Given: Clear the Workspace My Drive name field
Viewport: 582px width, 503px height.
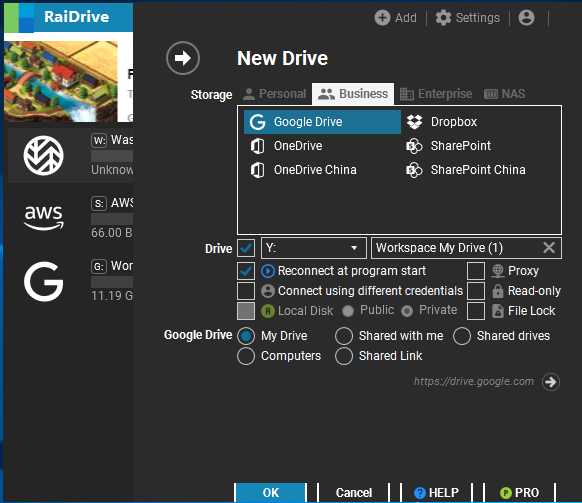Looking at the screenshot, I should [x=549, y=248].
